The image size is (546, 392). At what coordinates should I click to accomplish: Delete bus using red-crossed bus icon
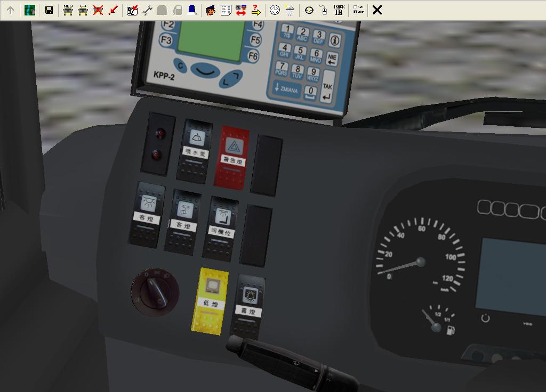point(98,11)
